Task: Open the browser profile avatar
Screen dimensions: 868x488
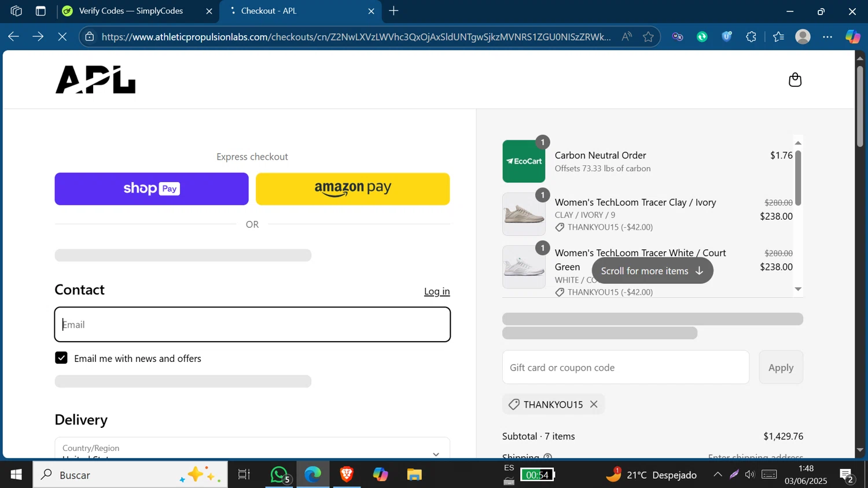Action: (x=803, y=37)
